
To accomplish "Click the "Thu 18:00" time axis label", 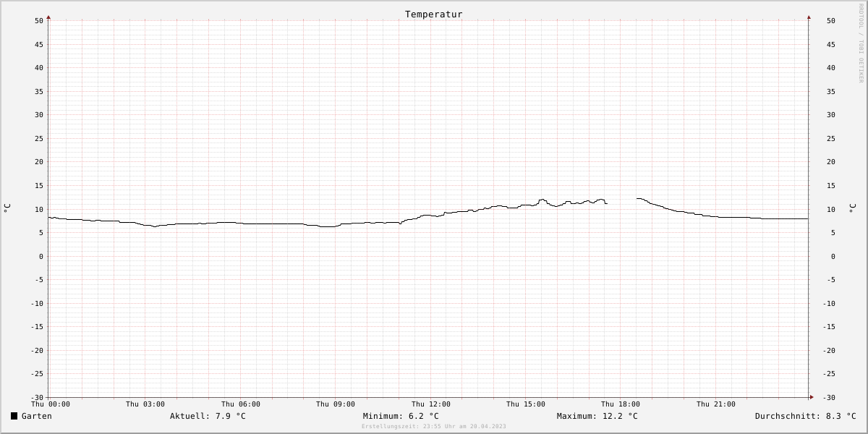I will (x=621, y=404).
